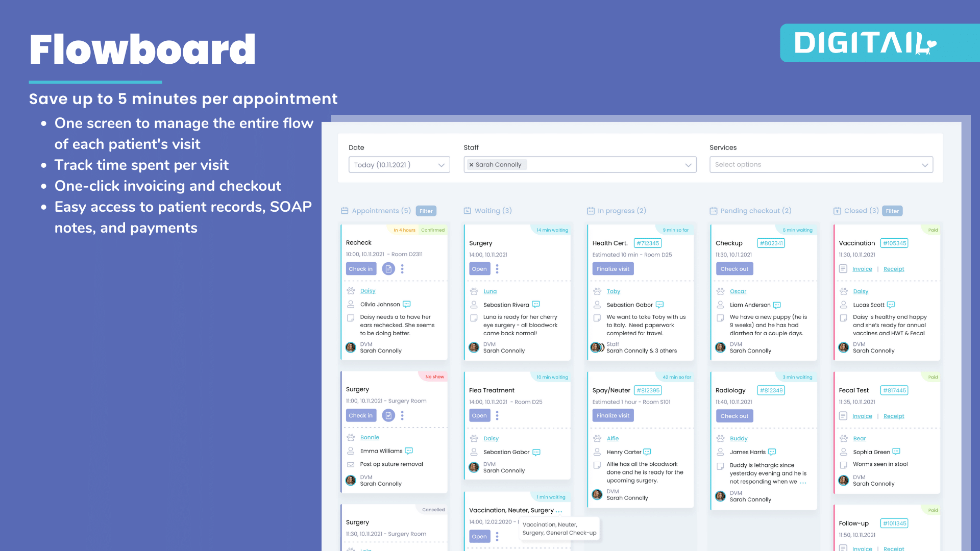The height and width of the screenshot is (551, 980).
Task: Click the Check out button for Checkup
Action: click(x=734, y=268)
